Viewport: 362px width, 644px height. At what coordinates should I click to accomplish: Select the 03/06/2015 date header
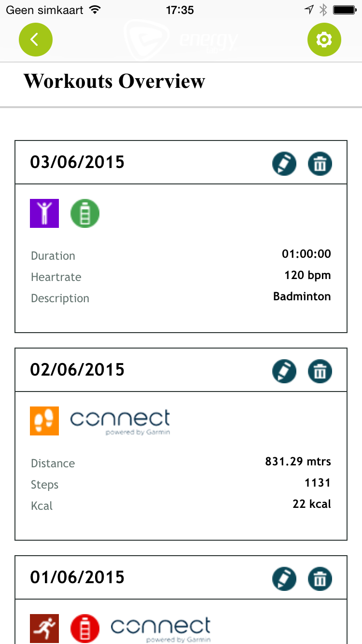(77, 162)
